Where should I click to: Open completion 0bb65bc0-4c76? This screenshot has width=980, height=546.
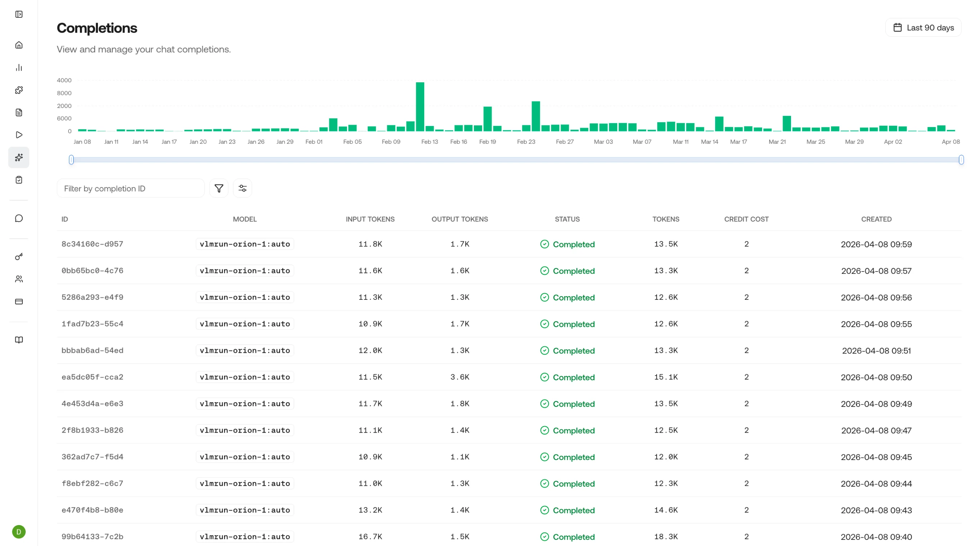coord(93,271)
